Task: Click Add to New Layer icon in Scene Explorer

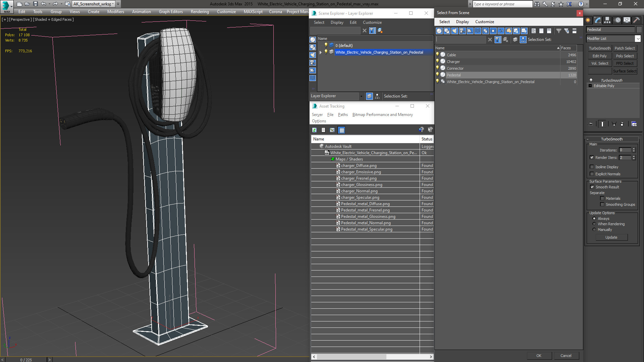Action: click(x=380, y=31)
